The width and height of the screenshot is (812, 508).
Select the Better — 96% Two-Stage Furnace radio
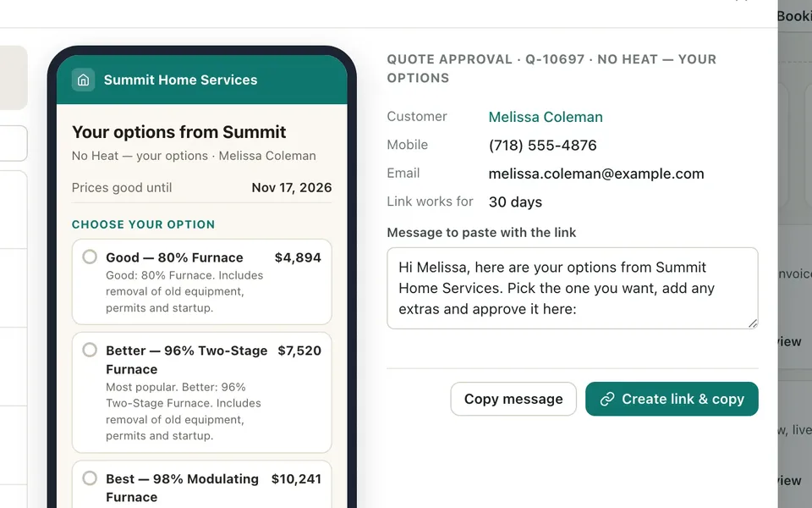point(90,350)
